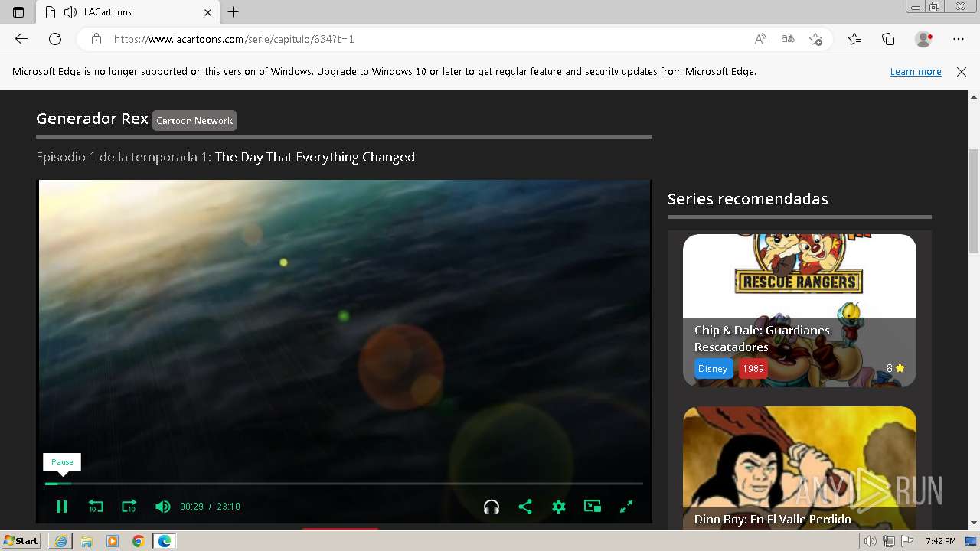View site information lock icon

pos(96,39)
